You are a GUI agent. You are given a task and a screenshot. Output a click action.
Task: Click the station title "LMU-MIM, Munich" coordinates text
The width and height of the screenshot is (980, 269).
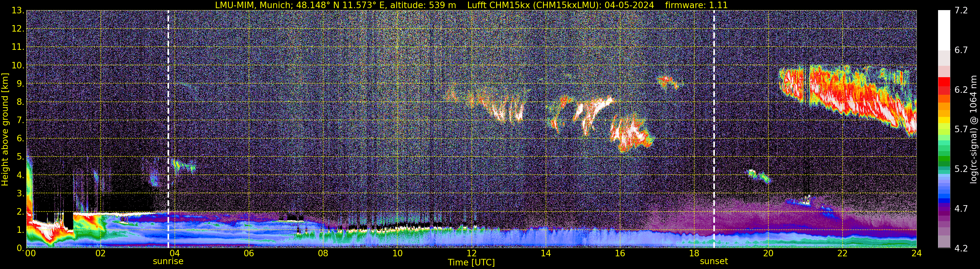point(336,5)
